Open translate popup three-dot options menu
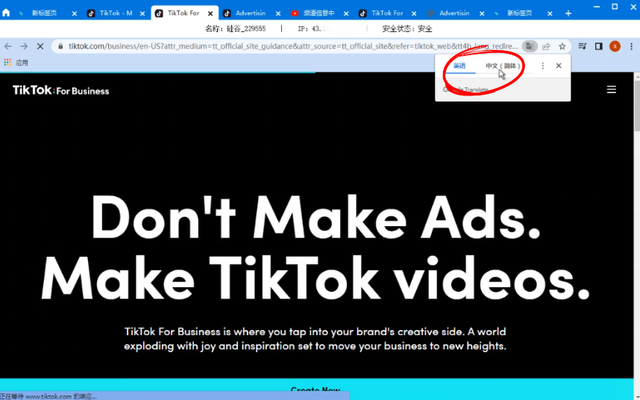This screenshot has height=400, width=640. [x=543, y=66]
